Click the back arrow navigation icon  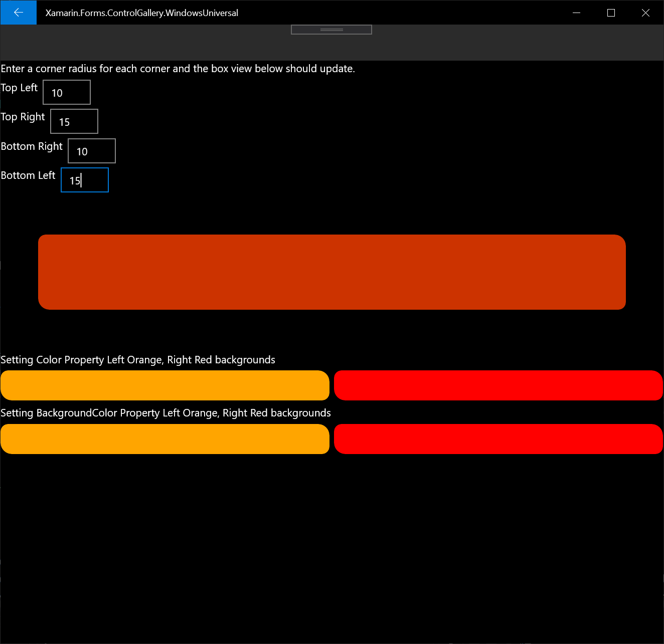coord(18,13)
